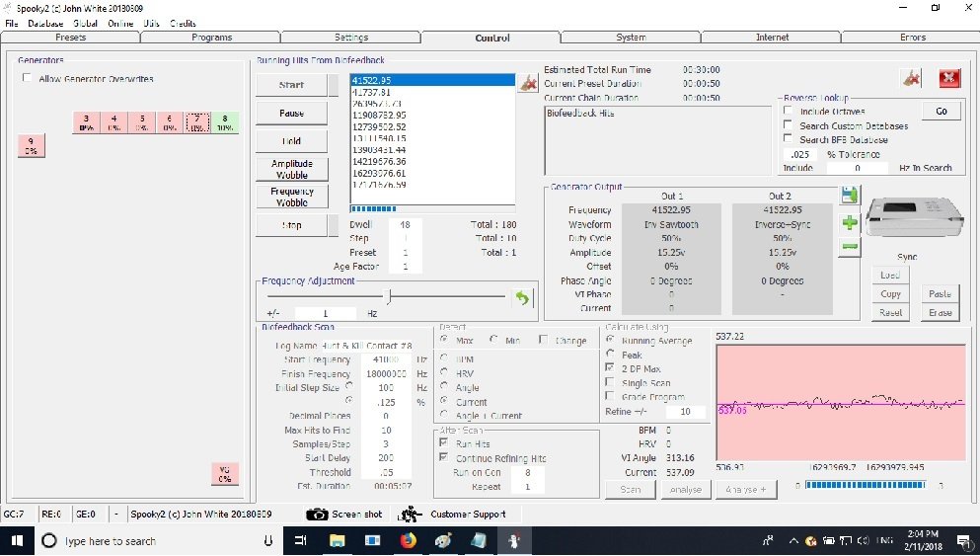Select generator 3 button
Screen dimensions: 980x556
click(x=86, y=121)
